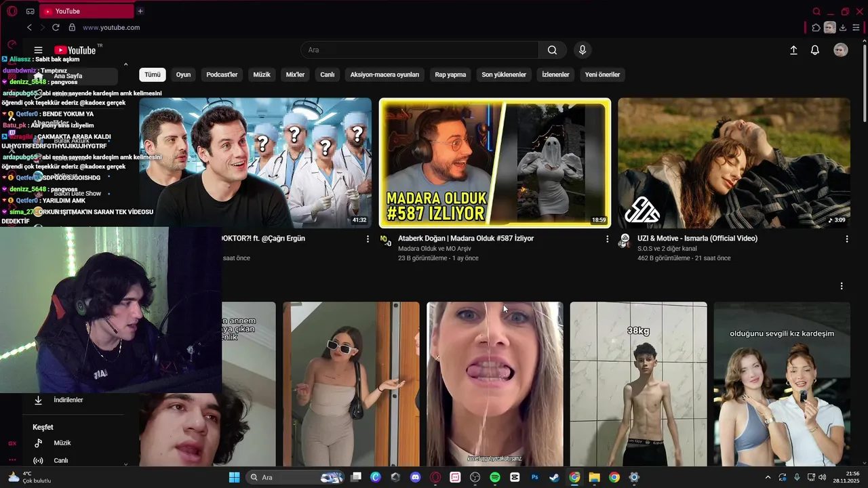Open Madara Olduk ve MO Arşiv channel
The height and width of the screenshot is (488, 868).
tap(435, 249)
